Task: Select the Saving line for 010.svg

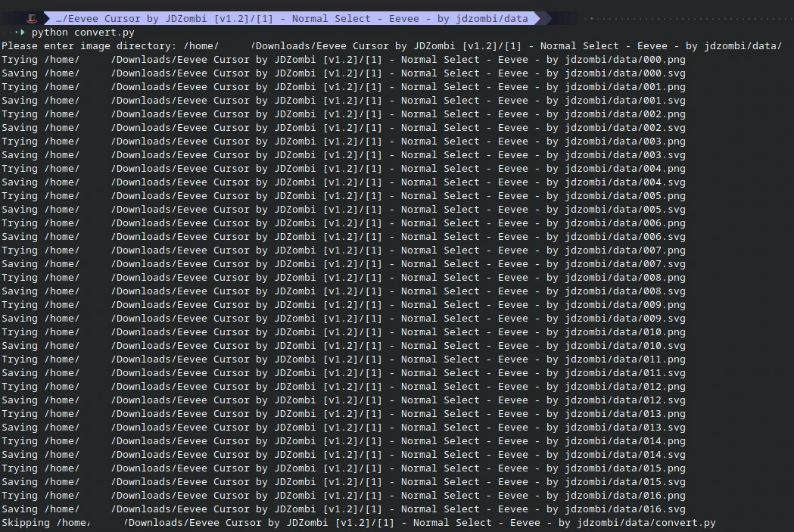Action: (344, 347)
